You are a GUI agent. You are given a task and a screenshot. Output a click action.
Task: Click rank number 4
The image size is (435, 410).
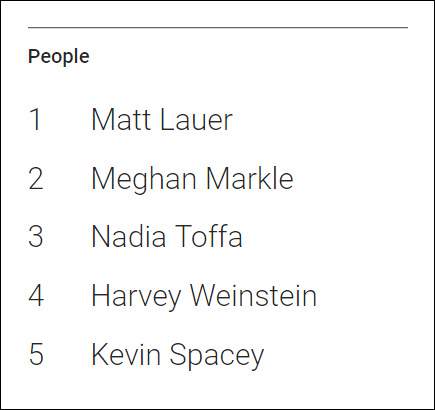click(x=36, y=295)
